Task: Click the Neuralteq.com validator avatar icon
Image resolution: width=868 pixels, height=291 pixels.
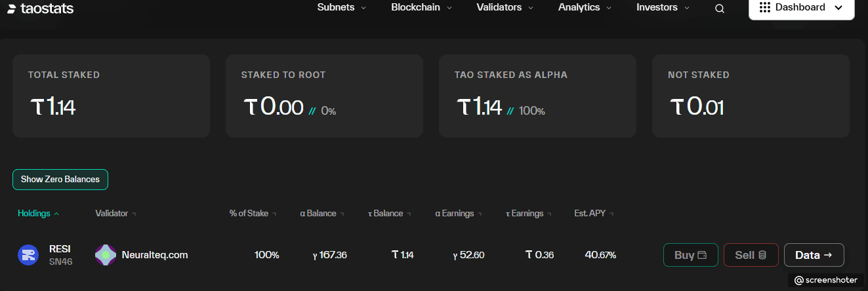Action: coord(106,255)
